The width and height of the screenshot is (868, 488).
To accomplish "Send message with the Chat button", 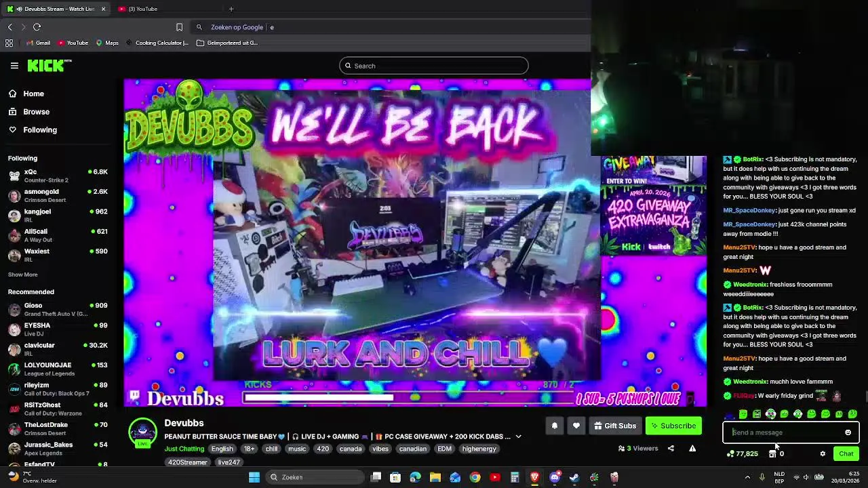I will point(846,454).
